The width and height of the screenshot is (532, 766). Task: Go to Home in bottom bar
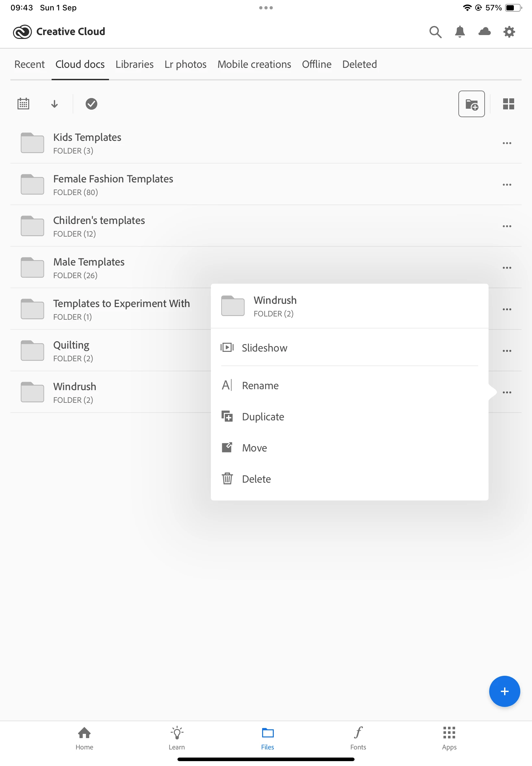(x=84, y=738)
